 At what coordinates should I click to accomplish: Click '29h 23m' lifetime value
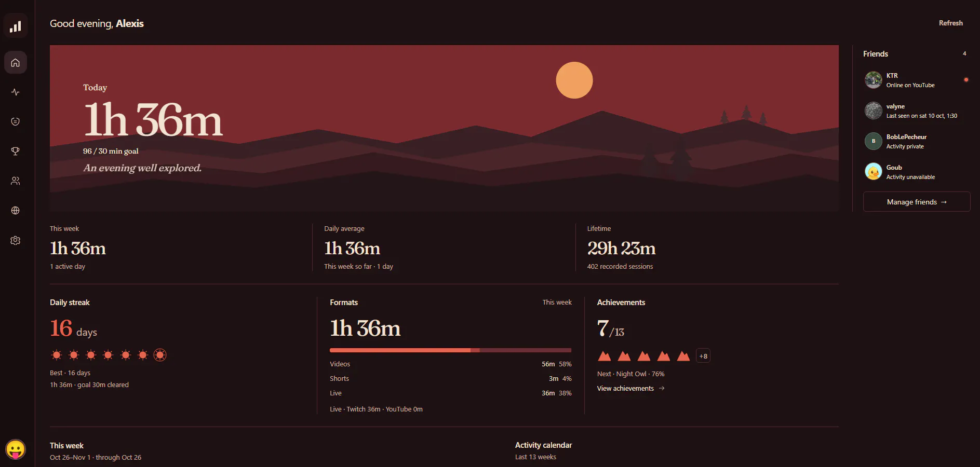point(621,249)
